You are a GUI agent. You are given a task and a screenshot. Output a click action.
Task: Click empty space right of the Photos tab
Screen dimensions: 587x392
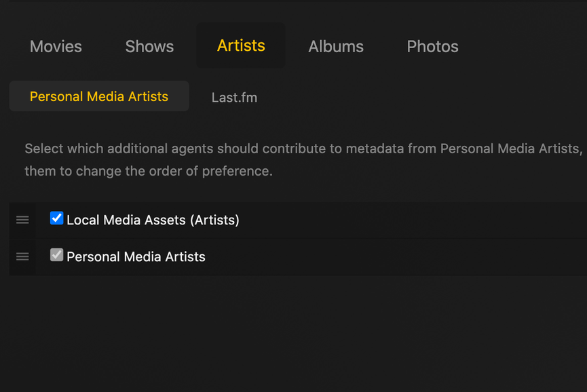(x=529, y=46)
